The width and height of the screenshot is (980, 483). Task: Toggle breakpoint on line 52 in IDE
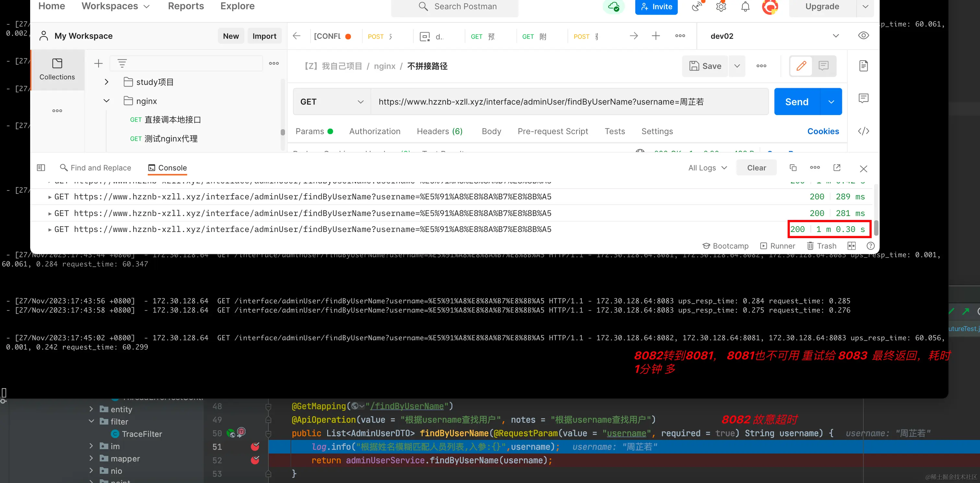pyautogui.click(x=255, y=460)
